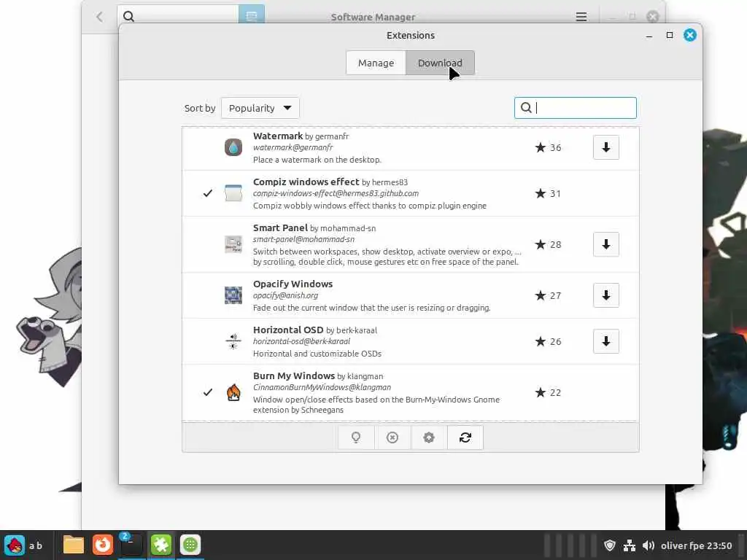Image resolution: width=747 pixels, height=560 pixels.
Task: Click the network tray icon
Action: (x=630, y=545)
